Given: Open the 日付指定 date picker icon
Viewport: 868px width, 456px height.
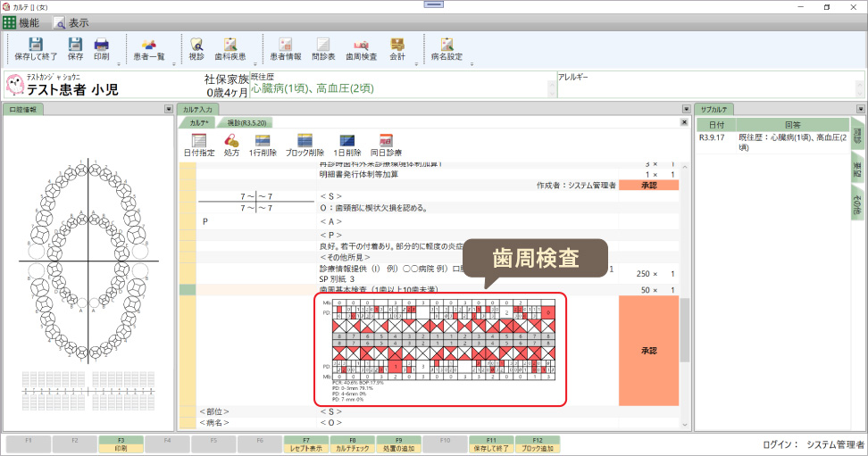Looking at the screenshot, I should click(x=199, y=145).
